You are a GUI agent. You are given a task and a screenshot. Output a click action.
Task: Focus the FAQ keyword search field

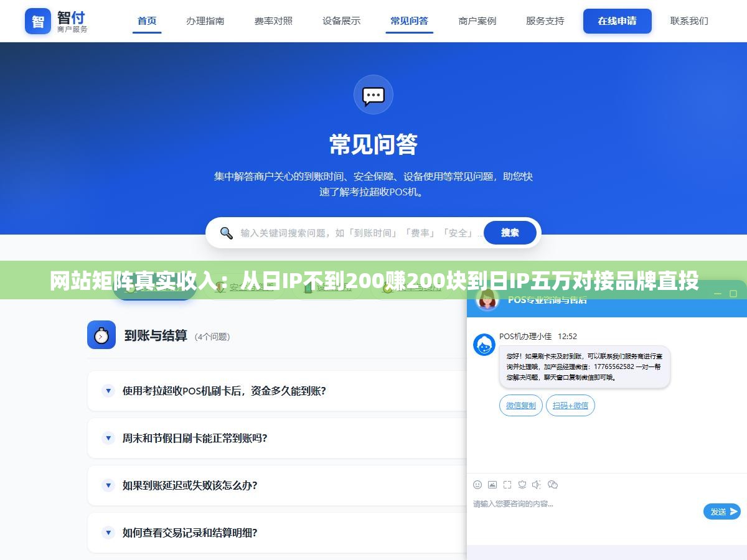coord(361,233)
